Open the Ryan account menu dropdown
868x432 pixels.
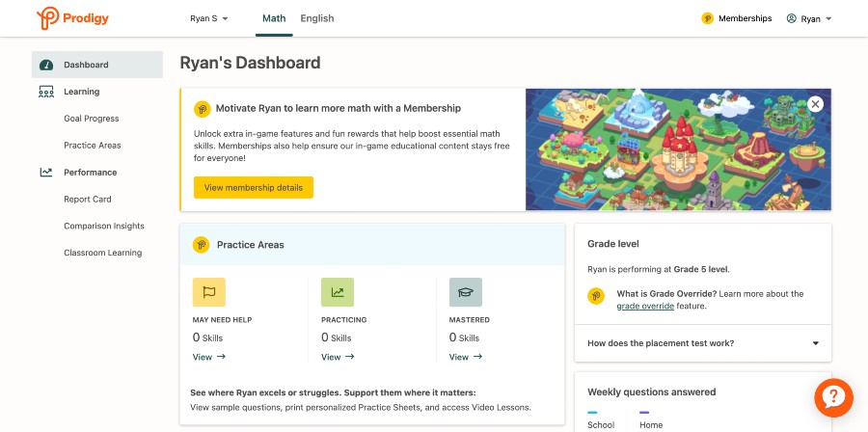(x=809, y=18)
